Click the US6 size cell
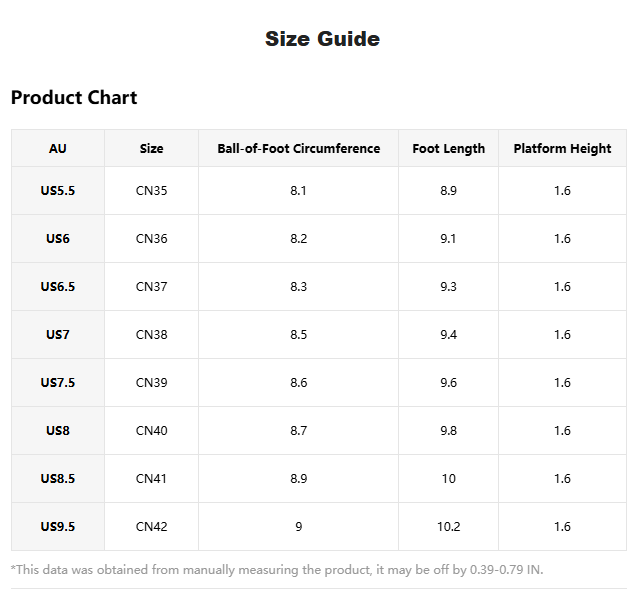 point(58,239)
